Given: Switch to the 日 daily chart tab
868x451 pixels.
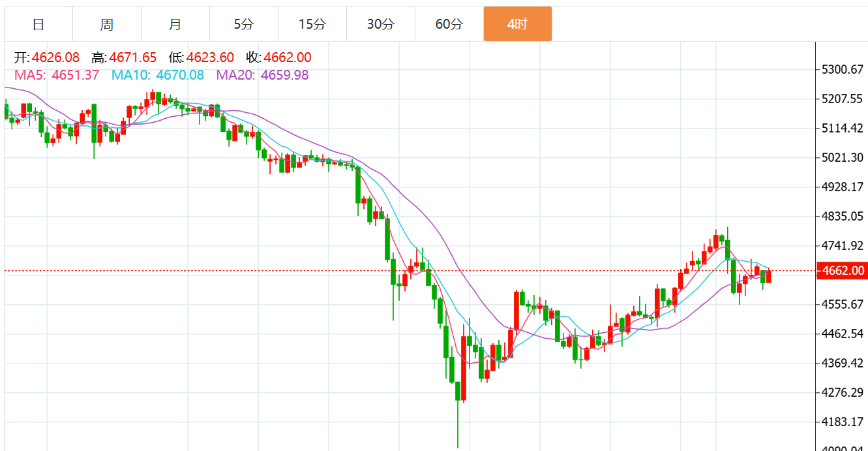Looking at the screenshot, I should (38, 24).
